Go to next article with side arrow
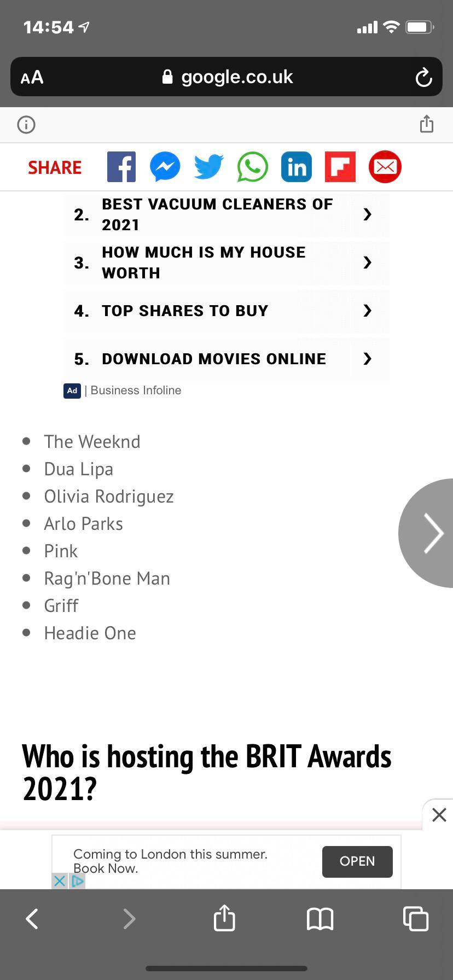This screenshot has width=453, height=980. [x=431, y=533]
